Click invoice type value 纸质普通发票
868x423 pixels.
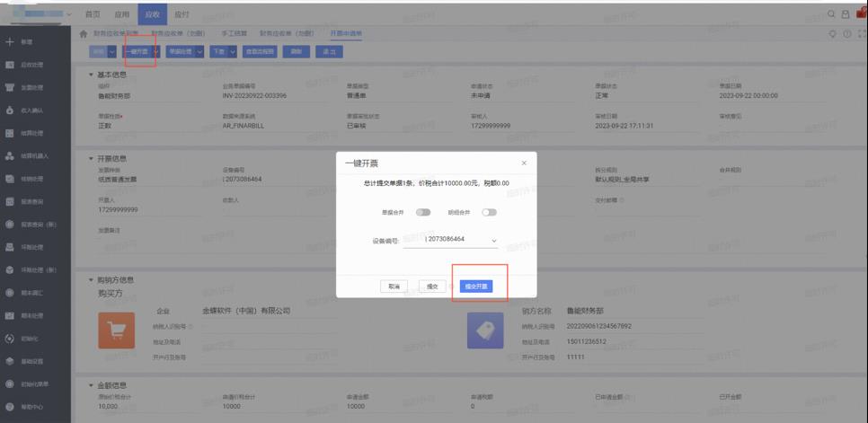pos(117,180)
